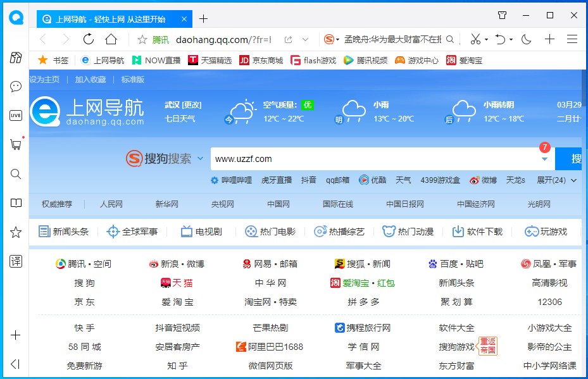Open the shopping cart in sidebar

(16, 144)
